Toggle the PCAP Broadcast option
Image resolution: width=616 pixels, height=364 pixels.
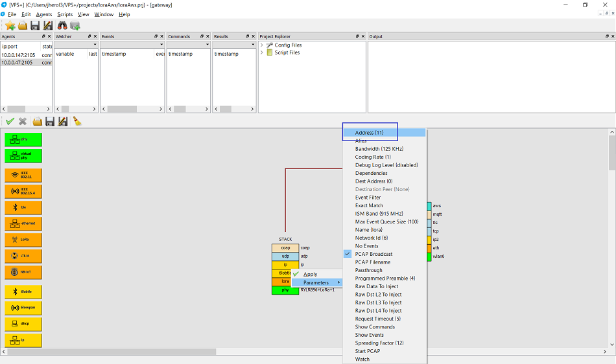coord(373,254)
